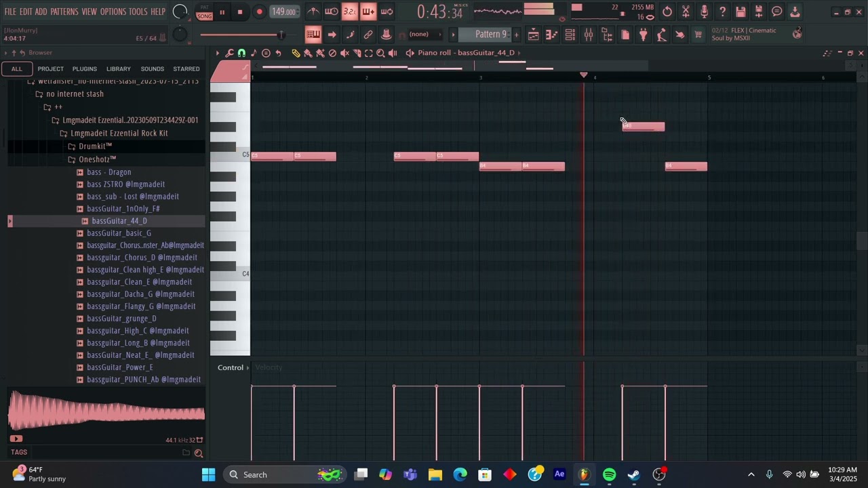Viewport: 868px width, 488px height.
Task: Click the one-click audio recording microphone icon
Action: coord(704,12)
